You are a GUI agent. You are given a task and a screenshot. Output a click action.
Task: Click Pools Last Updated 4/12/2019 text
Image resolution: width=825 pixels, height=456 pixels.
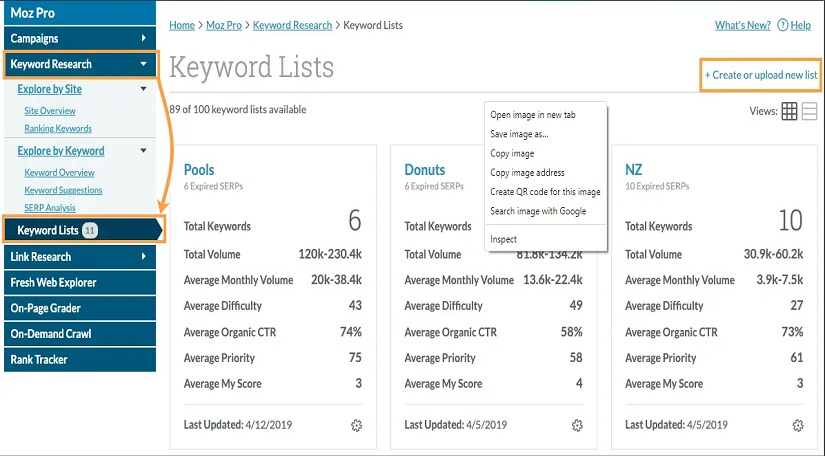coord(238,425)
